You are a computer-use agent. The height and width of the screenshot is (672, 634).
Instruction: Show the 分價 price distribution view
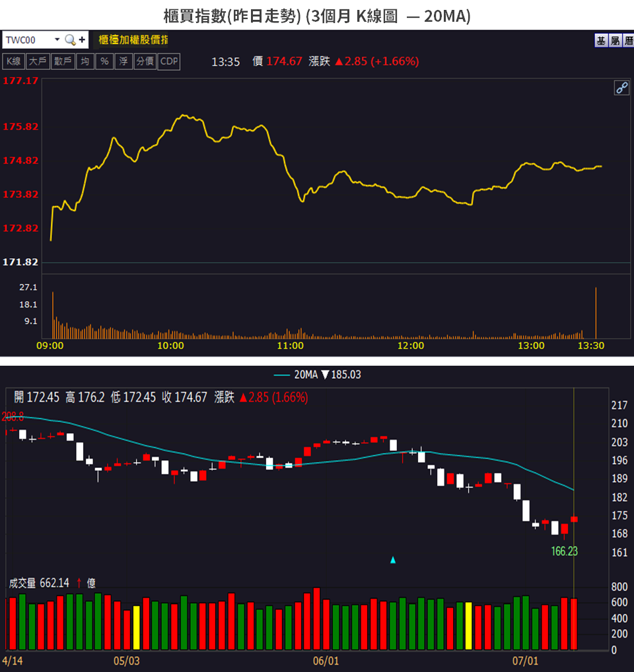pyautogui.click(x=145, y=61)
